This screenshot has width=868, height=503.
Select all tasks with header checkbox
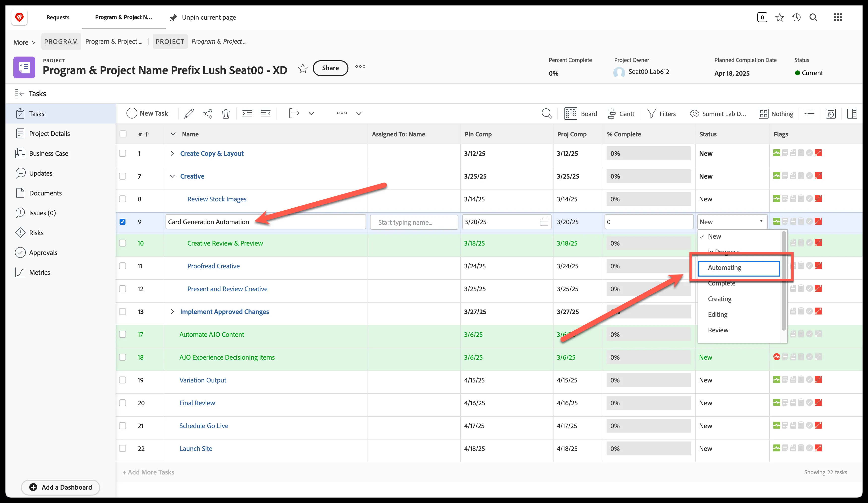[x=123, y=134]
